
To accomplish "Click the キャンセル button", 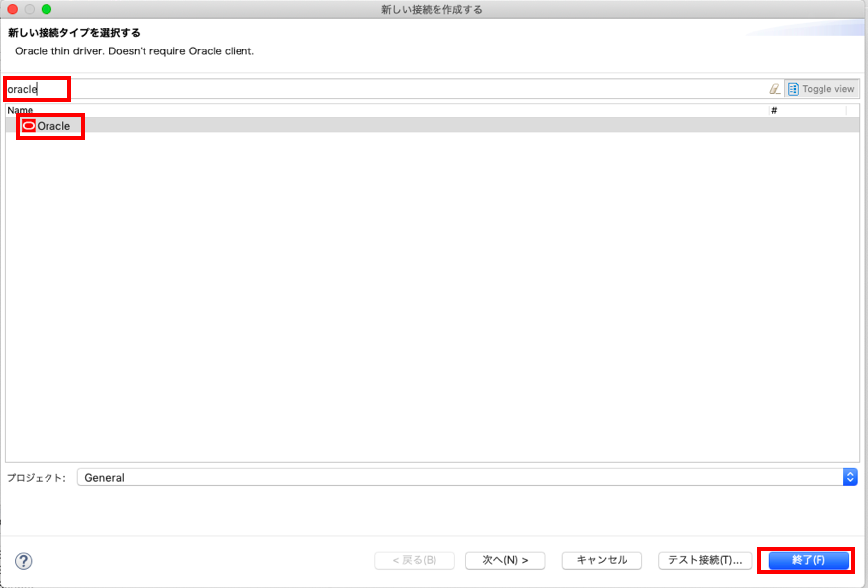I will click(x=602, y=560).
